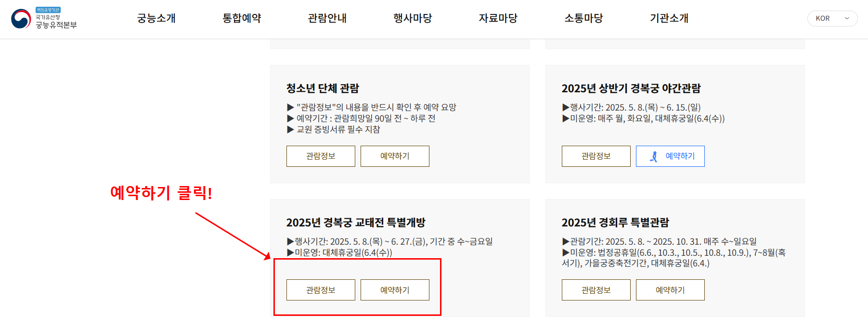The width and height of the screenshot is (868, 325).
Task: Open the KOR language dropdown
Action: click(x=832, y=18)
